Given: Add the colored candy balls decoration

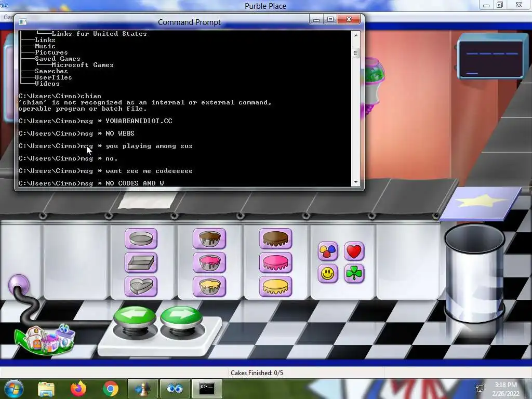Looking at the screenshot, I should click(x=328, y=251).
